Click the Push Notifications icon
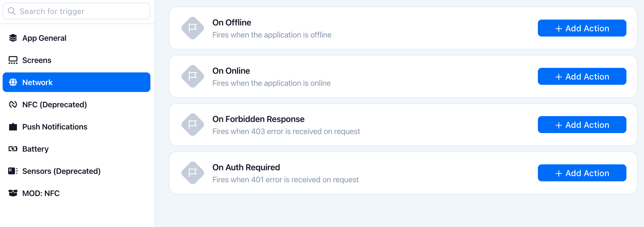The image size is (644, 227). point(13,127)
